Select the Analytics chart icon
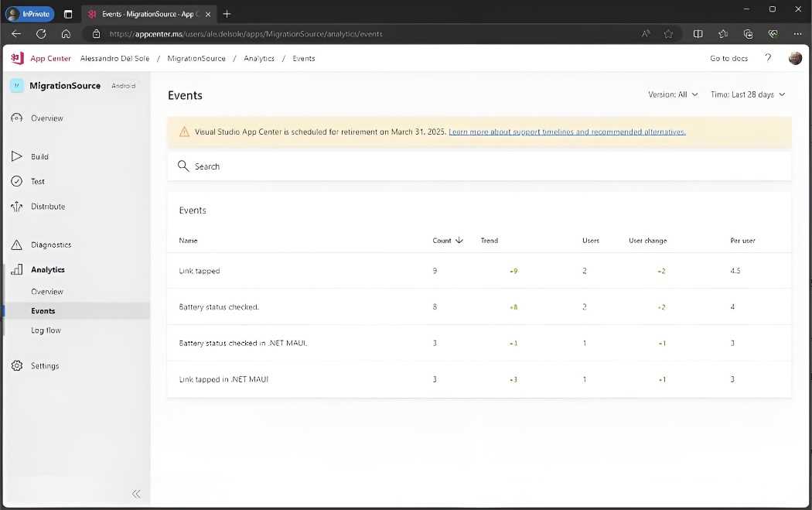The height and width of the screenshot is (510, 812). pos(17,269)
